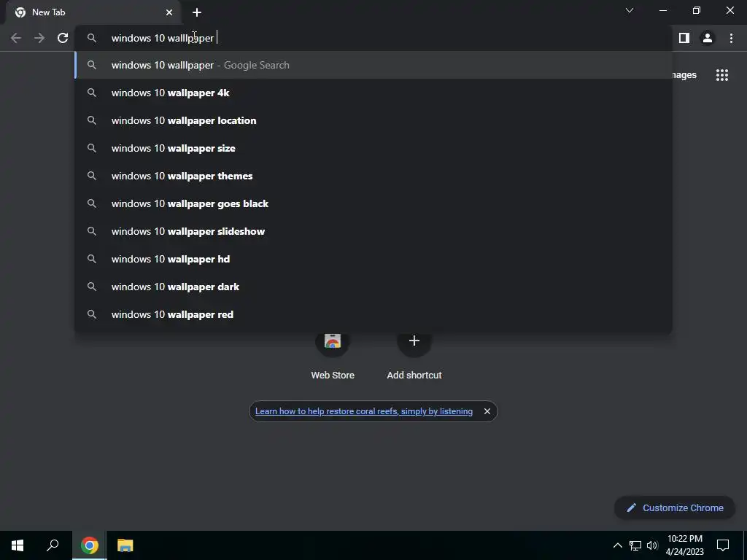Open the Windows Start menu
Screen dimensions: 747x560
pyautogui.click(x=18, y=545)
